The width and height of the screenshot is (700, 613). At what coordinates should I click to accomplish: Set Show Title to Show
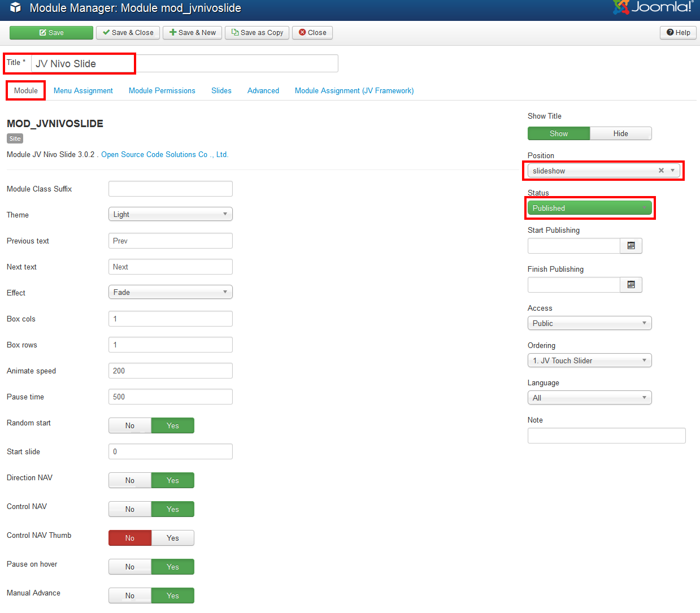(x=559, y=133)
